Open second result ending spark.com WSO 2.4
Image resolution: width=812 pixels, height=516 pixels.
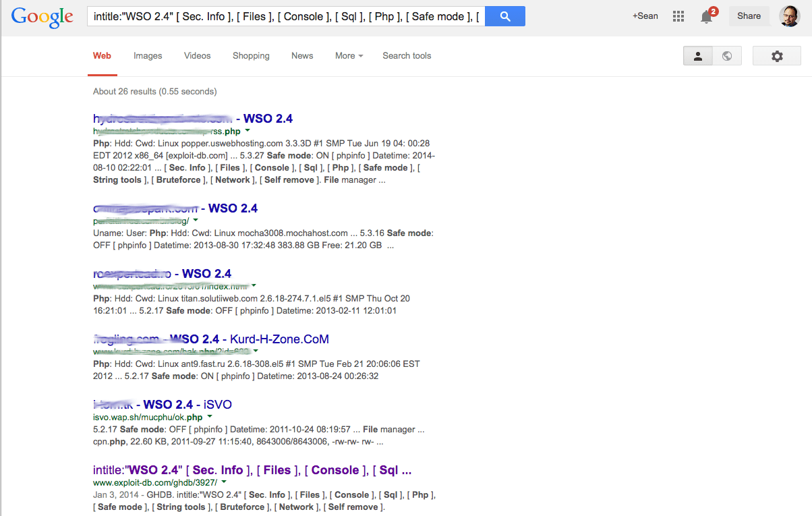click(x=175, y=208)
